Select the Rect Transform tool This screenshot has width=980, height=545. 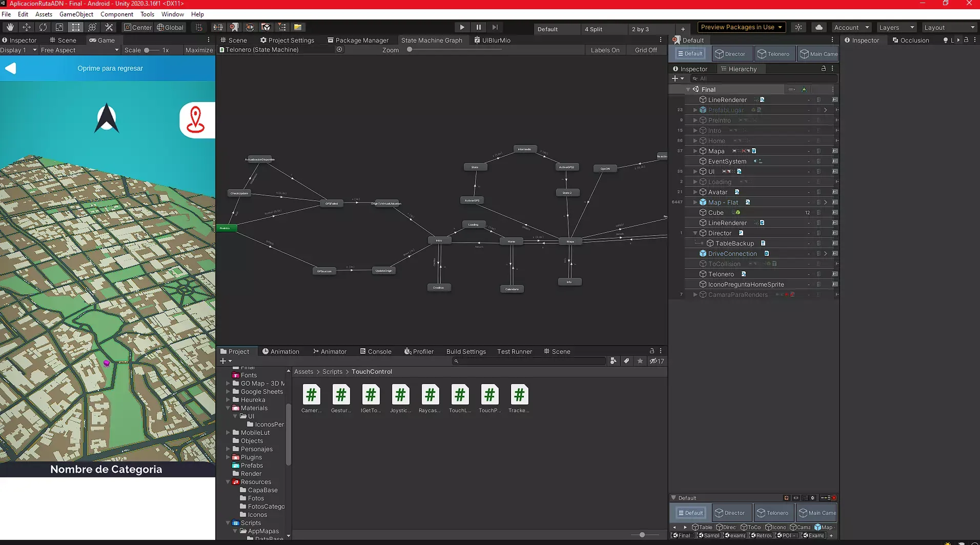[x=76, y=27]
